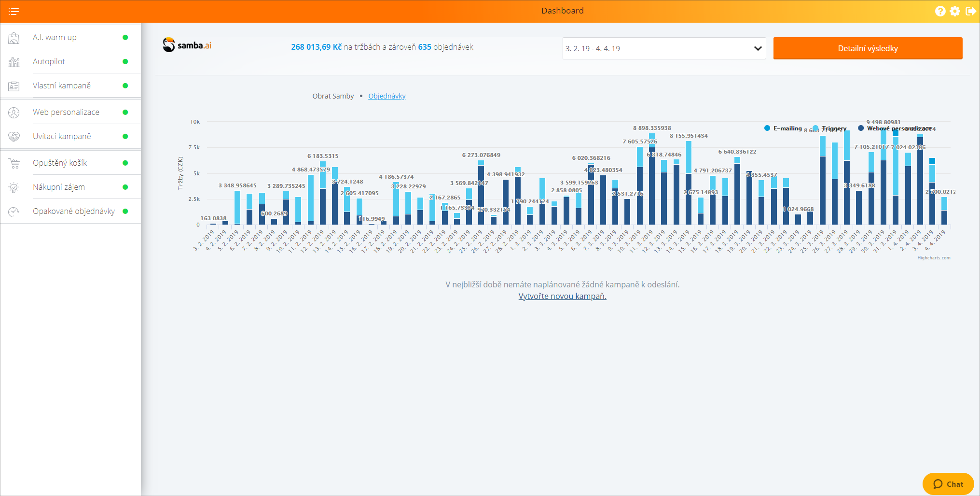
Task: Open the Opuštěný košík menu entry
Action: click(x=59, y=163)
